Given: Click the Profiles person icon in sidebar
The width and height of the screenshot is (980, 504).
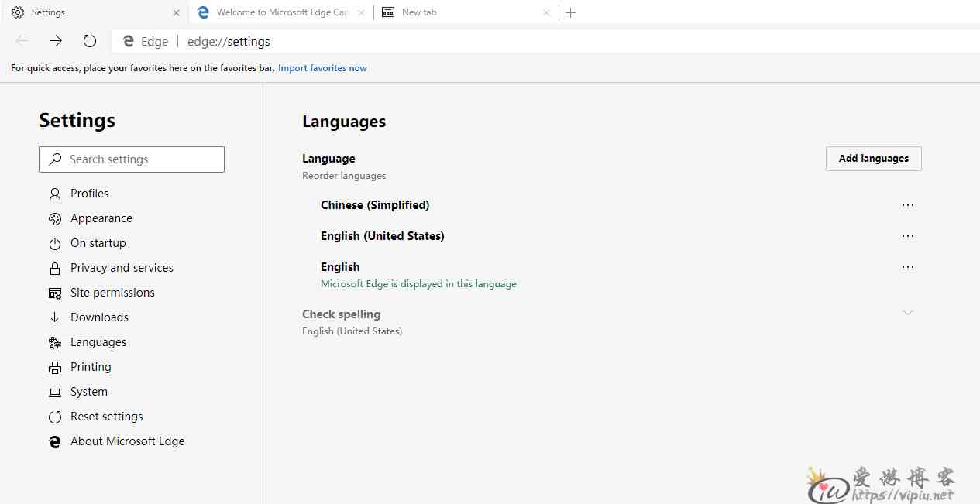Looking at the screenshot, I should tap(55, 194).
